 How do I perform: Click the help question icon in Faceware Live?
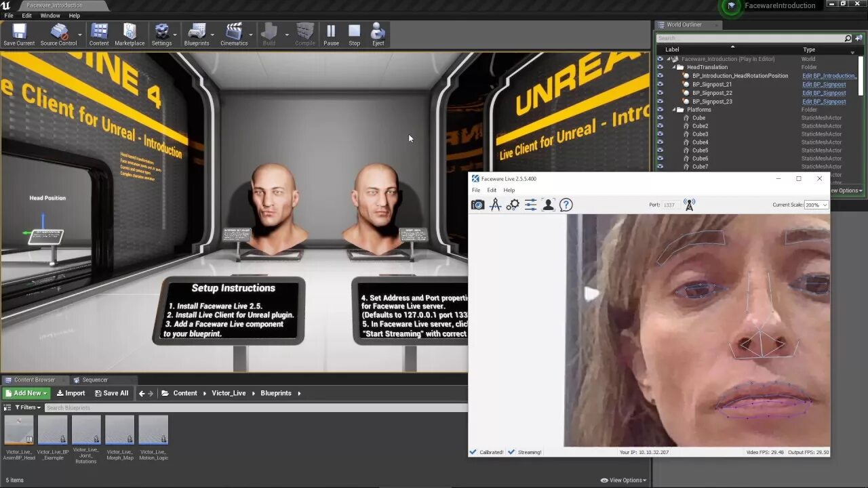(566, 205)
